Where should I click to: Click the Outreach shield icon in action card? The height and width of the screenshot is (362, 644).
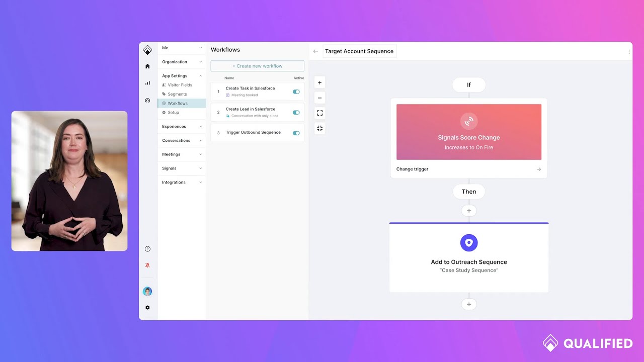469,243
